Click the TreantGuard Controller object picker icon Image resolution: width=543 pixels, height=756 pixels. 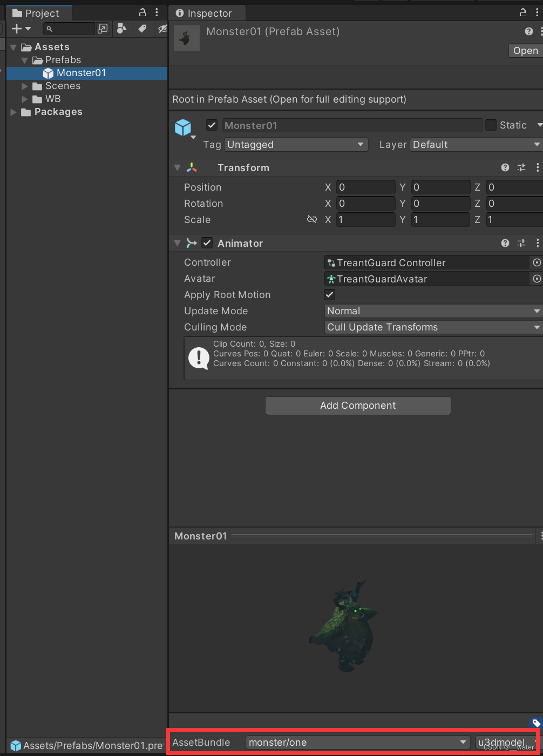coord(536,262)
